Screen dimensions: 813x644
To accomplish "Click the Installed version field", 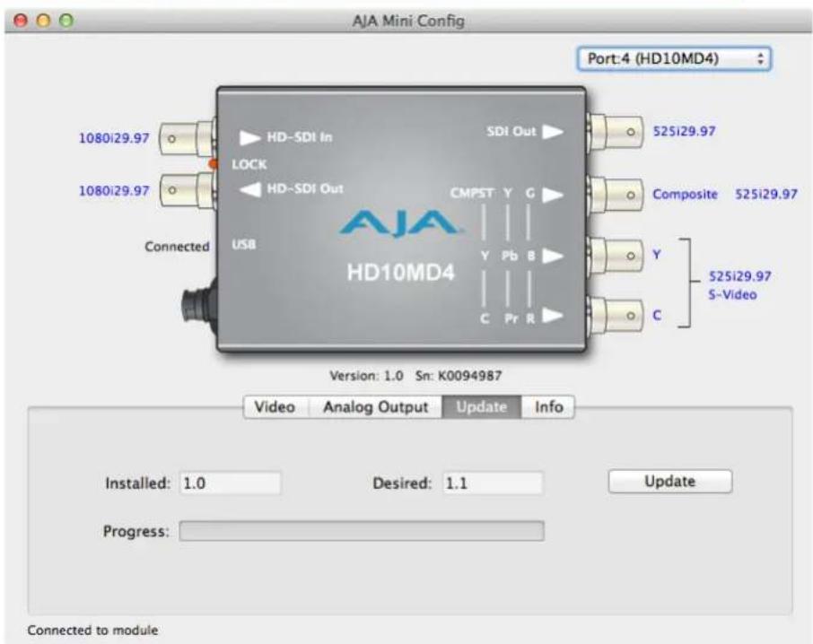I will pyautogui.click(x=231, y=483).
